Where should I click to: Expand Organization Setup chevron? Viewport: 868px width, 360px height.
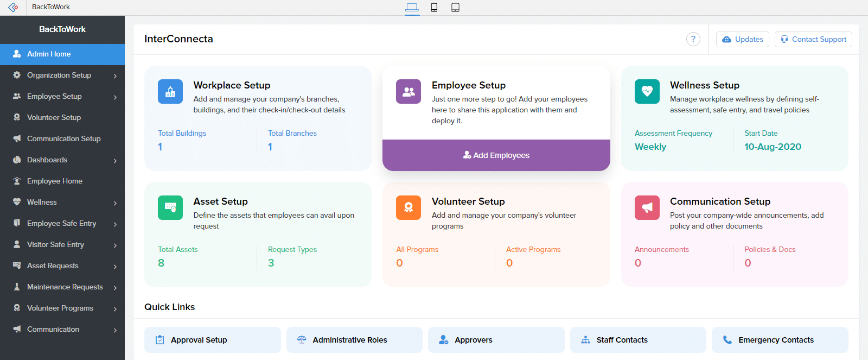click(x=115, y=76)
